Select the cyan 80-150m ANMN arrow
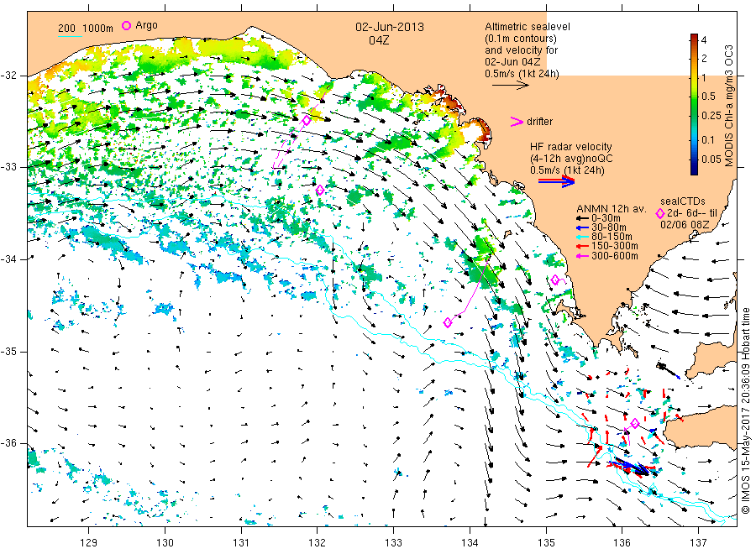Screen dimensions: 756x554 click(582, 237)
